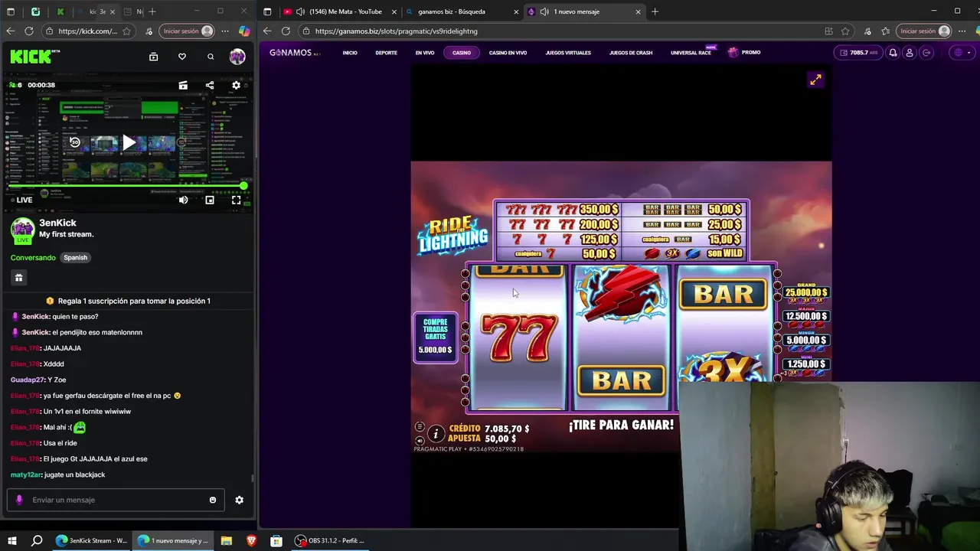Click the chat message input field

(115, 500)
